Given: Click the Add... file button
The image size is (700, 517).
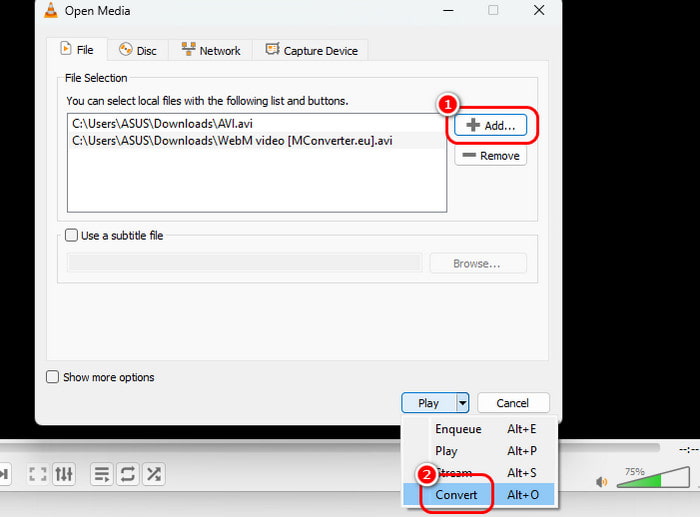Looking at the screenshot, I should click(490, 125).
